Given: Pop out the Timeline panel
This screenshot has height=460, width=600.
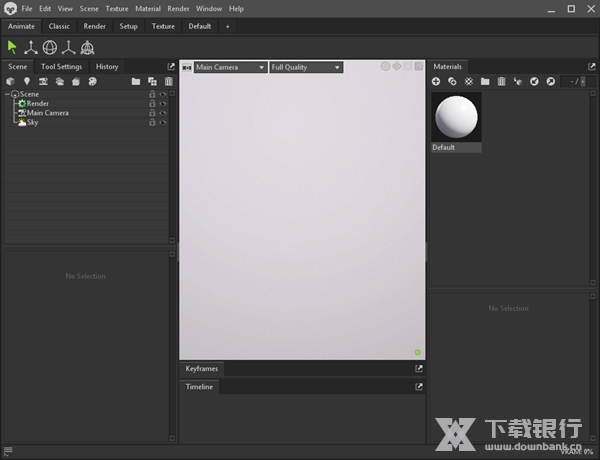Looking at the screenshot, I should pyautogui.click(x=419, y=387).
